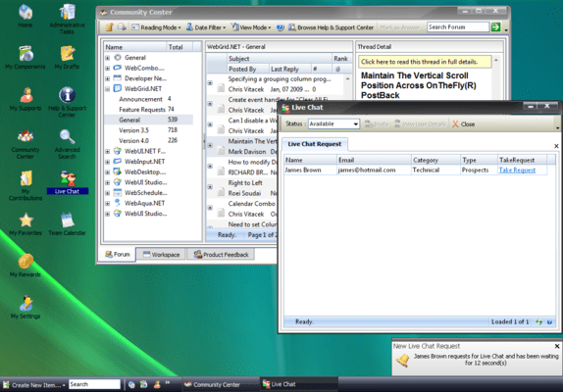Click the refresh icon in Live Chat status bar
This screenshot has width=563, height=392.
pyautogui.click(x=538, y=321)
